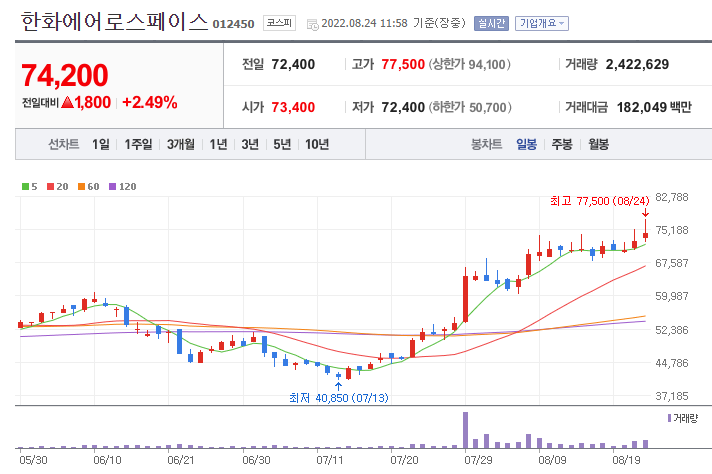
Task: Switch to 월봉 candle chart
Action: tap(598, 144)
